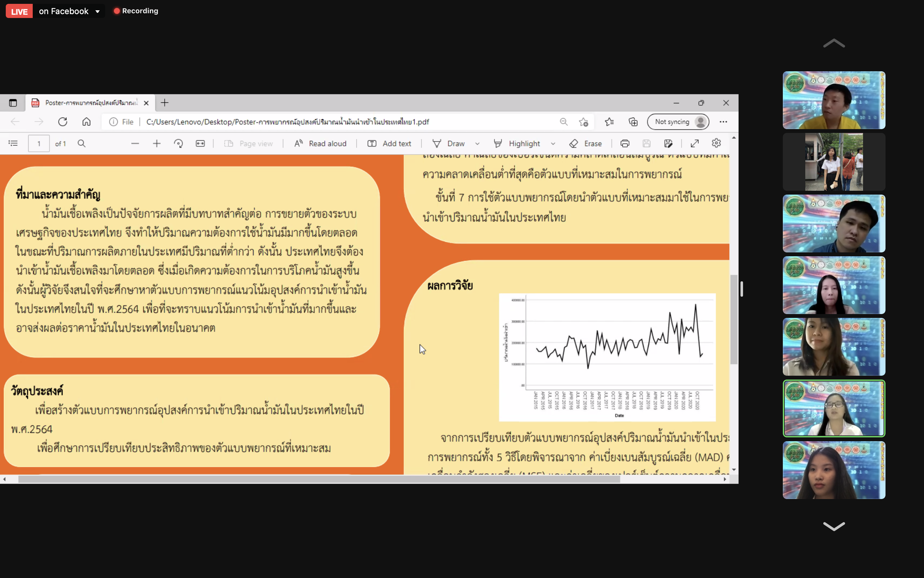Select the outdoor photo participant thumbnail

834,162
